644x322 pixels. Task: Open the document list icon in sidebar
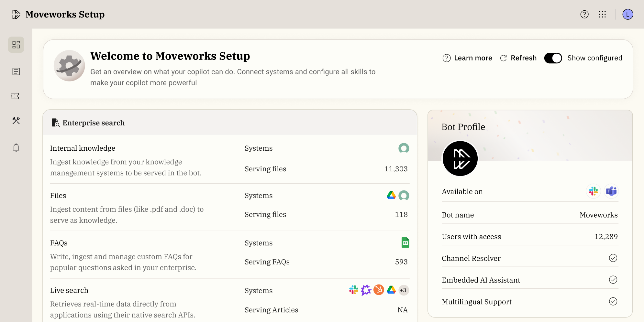16,71
